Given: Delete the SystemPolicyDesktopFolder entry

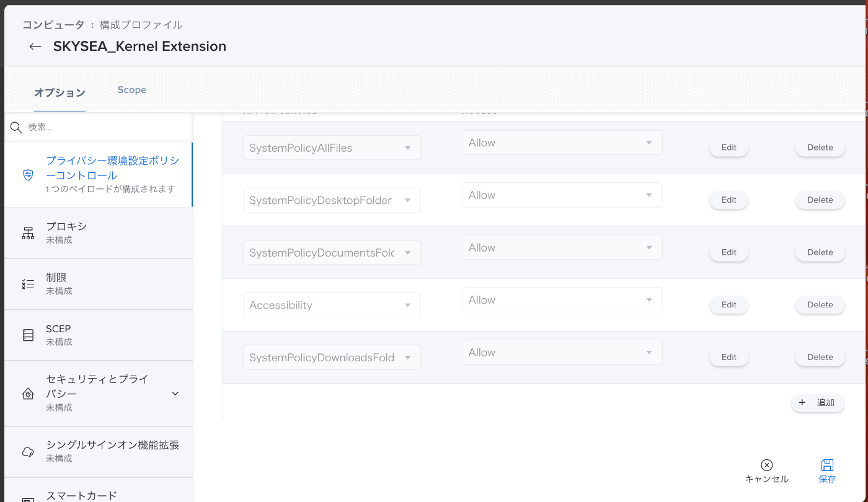Looking at the screenshot, I should pyautogui.click(x=820, y=200).
